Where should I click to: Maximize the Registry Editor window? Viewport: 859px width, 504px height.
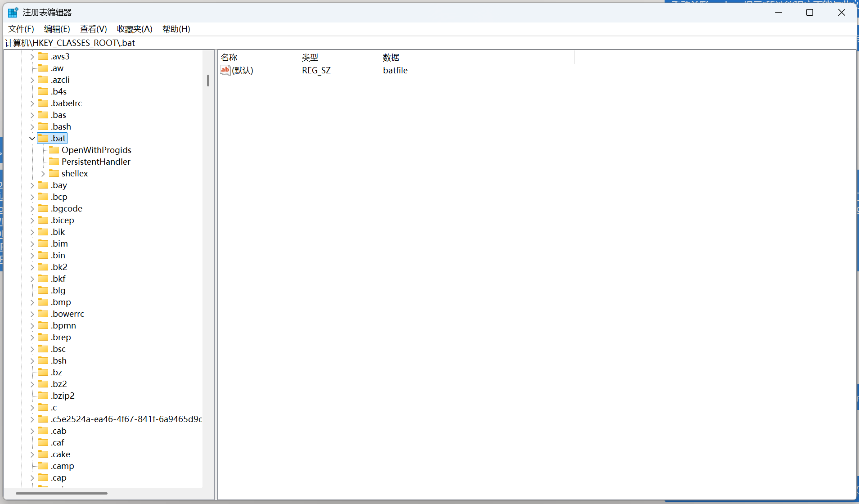[x=810, y=12]
